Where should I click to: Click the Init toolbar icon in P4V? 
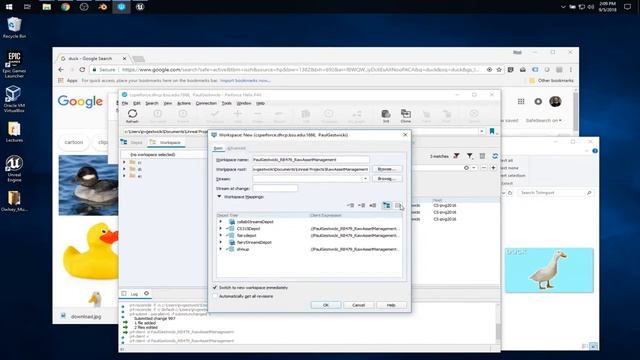pyautogui.click(x=386, y=116)
